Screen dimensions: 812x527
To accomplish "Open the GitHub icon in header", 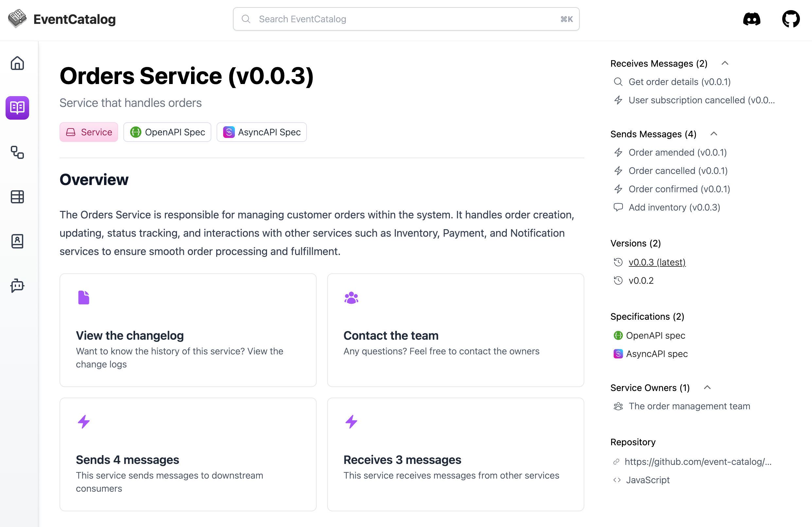I will [790, 19].
